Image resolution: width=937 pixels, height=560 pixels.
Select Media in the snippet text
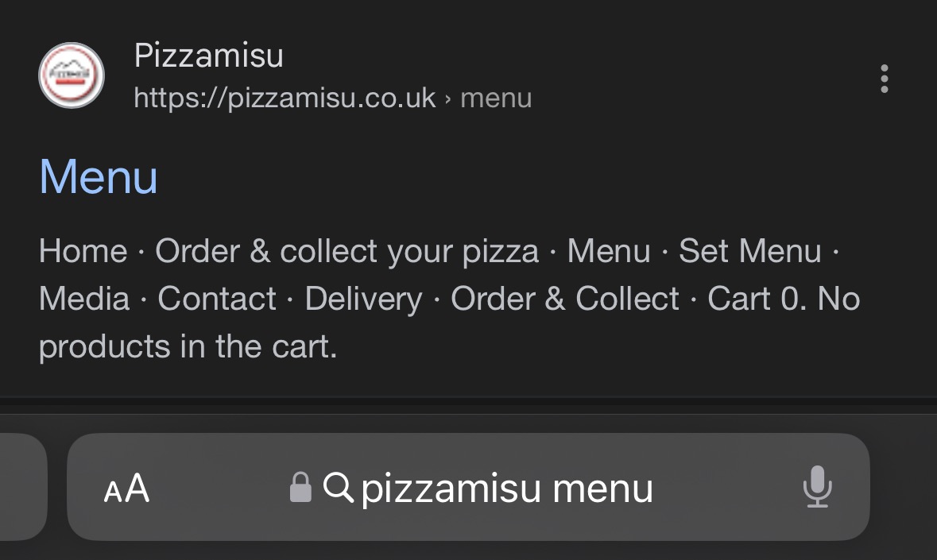(84, 298)
